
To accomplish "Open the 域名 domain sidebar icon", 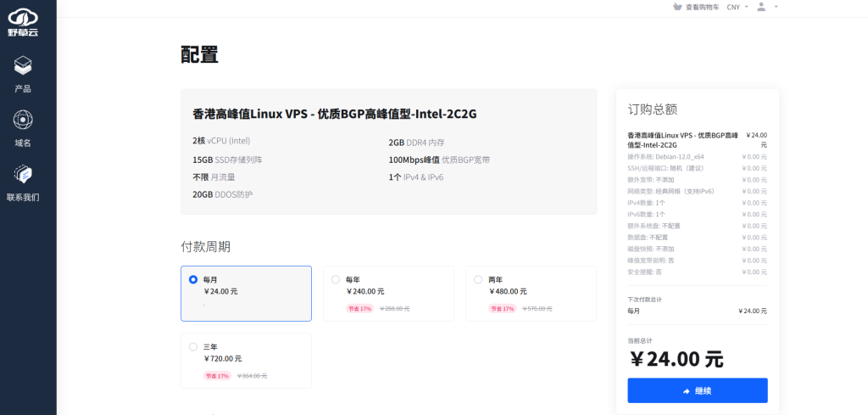I will pos(23,120).
